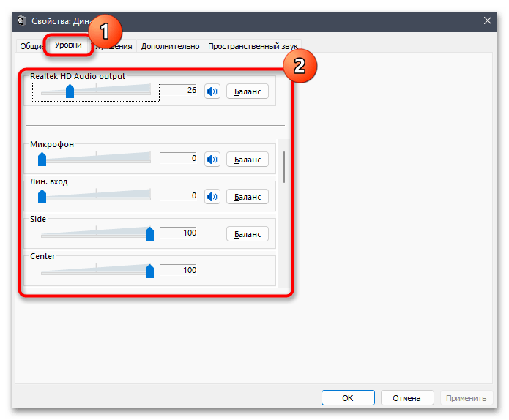Image resolution: width=509 pixels, height=420 pixels.
Task: Open Баланс for Лин. вход
Action: [x=248, y=197]
